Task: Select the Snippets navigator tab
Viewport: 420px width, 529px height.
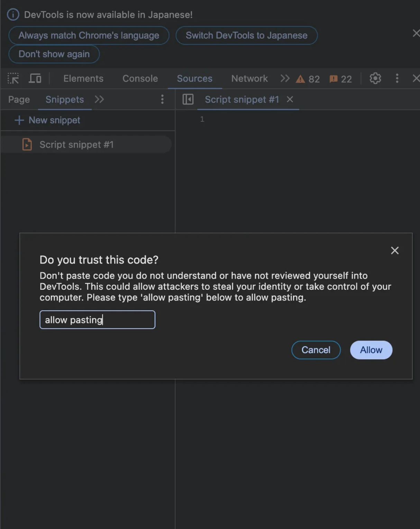Action: click(65, 100)
